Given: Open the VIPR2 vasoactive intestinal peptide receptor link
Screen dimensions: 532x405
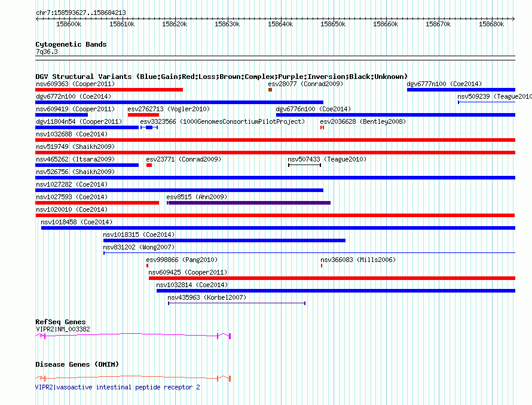Looking at the screenshot, I should (118, 387).
